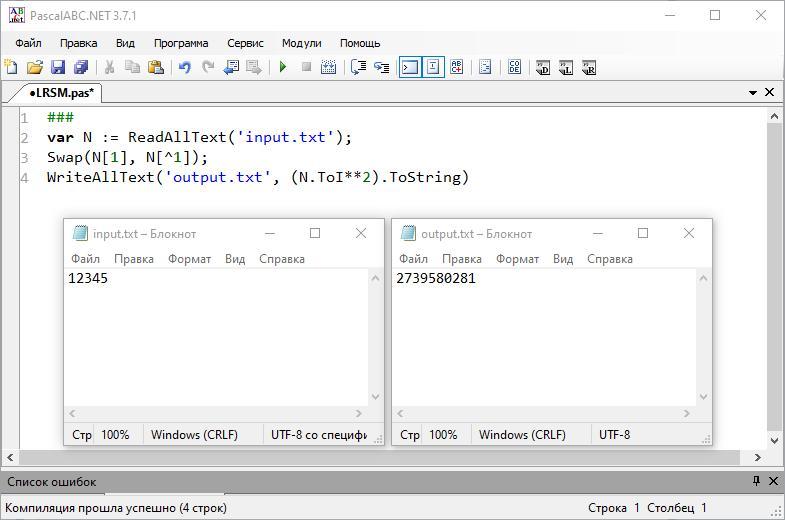Open the Правка menu in PascalABC.NET

pos(79,44)
